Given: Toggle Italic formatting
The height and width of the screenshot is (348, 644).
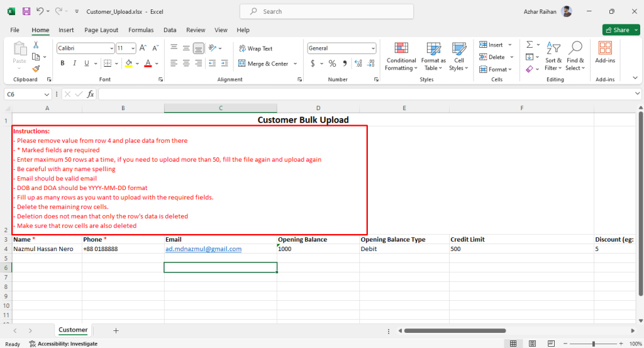Looking at the screenshot, I should click(74, 64).
